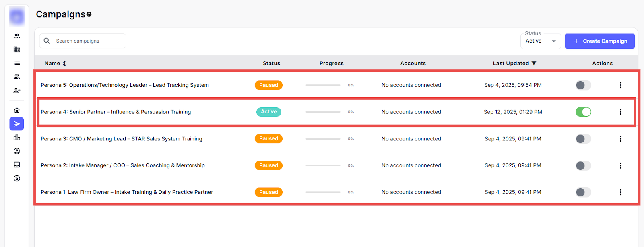Screen dimensions: 644x247
Task: Click the Persona 4 progress bar
Action: pos(323,112)
